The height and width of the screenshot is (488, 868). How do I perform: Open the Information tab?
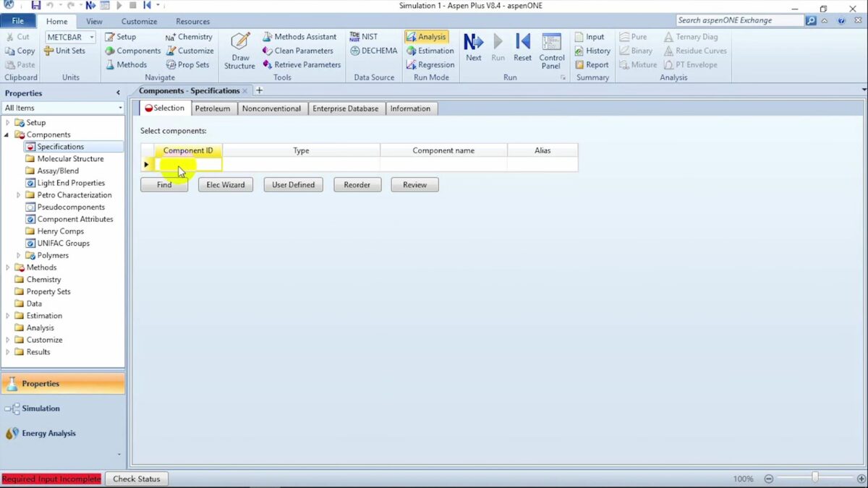(x=410, y=108)
